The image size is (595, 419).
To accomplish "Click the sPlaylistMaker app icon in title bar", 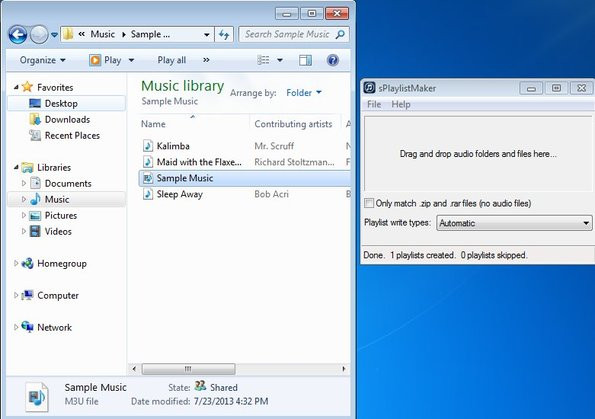I will (369, 88).
